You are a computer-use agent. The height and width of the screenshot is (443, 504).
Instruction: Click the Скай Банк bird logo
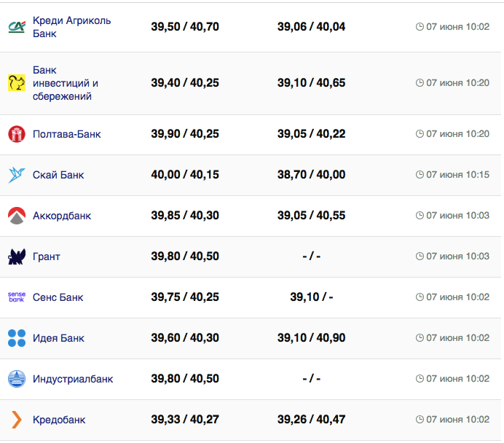[x=17, y=175]
